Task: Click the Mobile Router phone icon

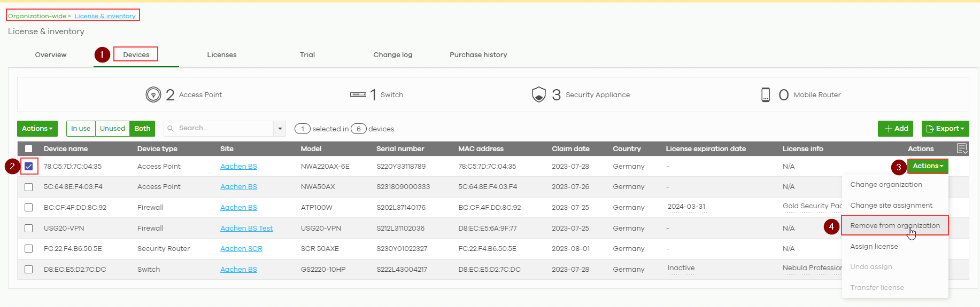Action: [x=765, y=95]
